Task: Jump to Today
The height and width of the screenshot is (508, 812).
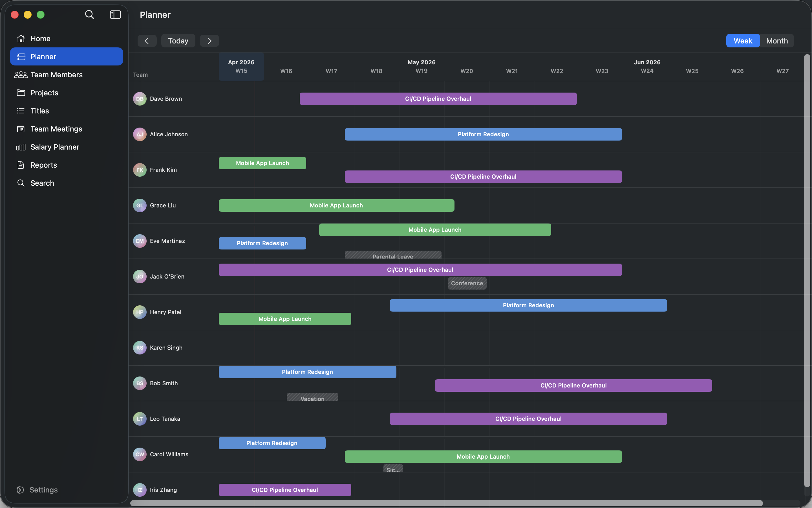Action: (x=178, y=41)
